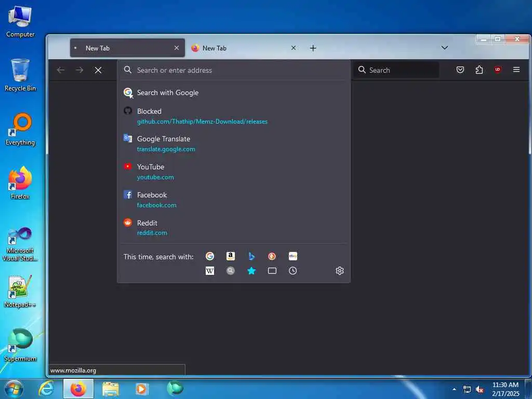Click the muted volume tray icon
This screenshot has width=532, height=399.
click(x=480, y=390)
